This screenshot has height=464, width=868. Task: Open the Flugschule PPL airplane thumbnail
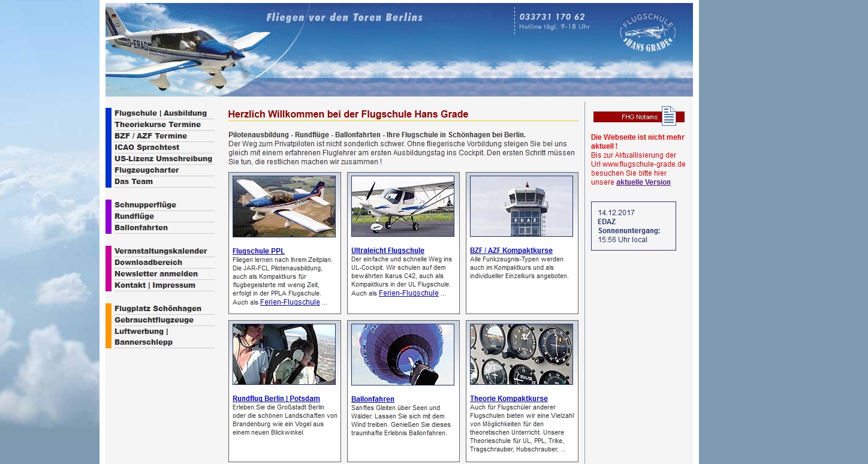[284, 206]
